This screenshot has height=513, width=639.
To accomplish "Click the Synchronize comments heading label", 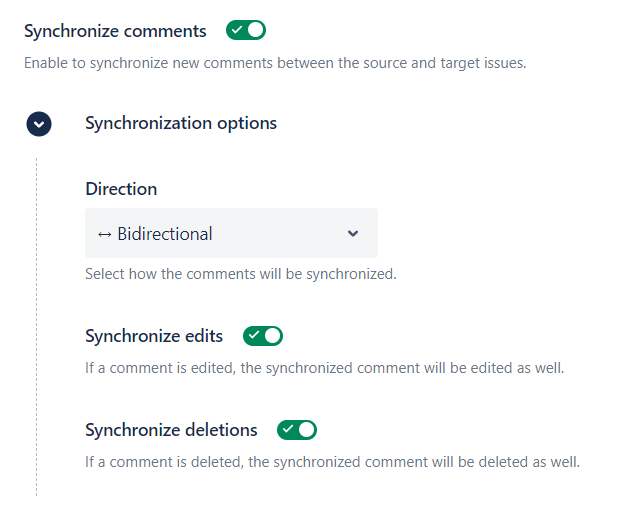I will (115, 31).
